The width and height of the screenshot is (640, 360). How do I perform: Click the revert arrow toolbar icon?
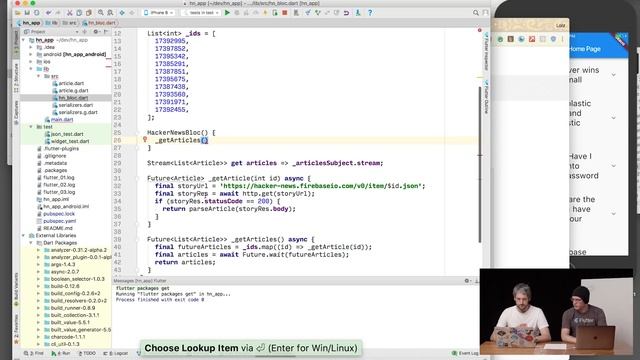(346, 13)
